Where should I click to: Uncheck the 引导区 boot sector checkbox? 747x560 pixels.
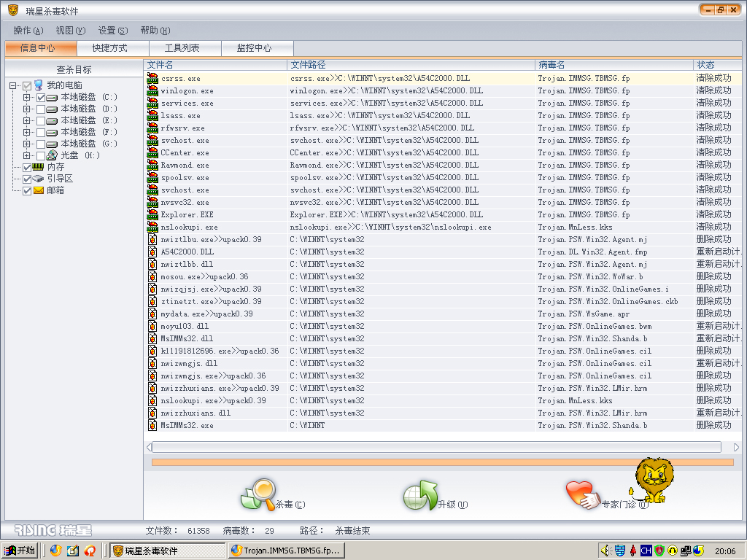pos(27,179)
